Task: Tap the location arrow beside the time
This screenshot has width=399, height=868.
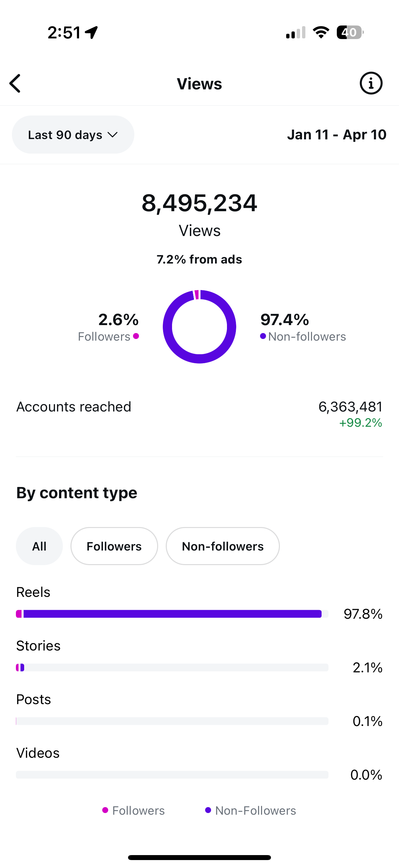Action: point(91,33)
